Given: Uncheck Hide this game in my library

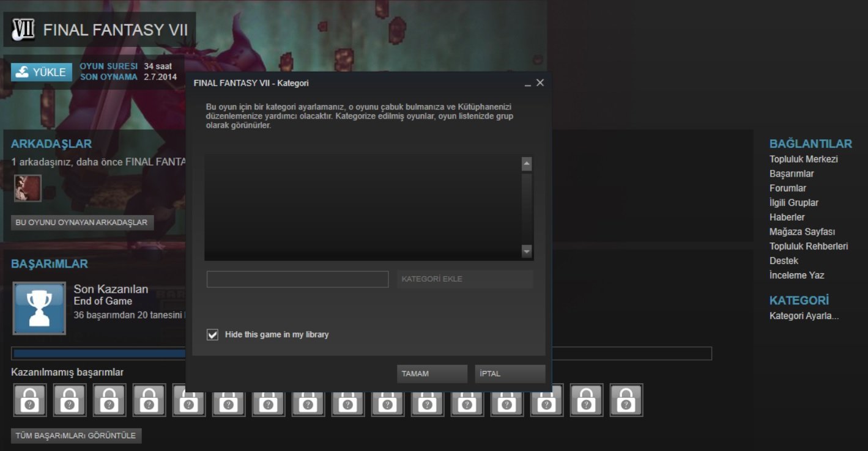Looking at the screenshot, I should coord(212,334).
